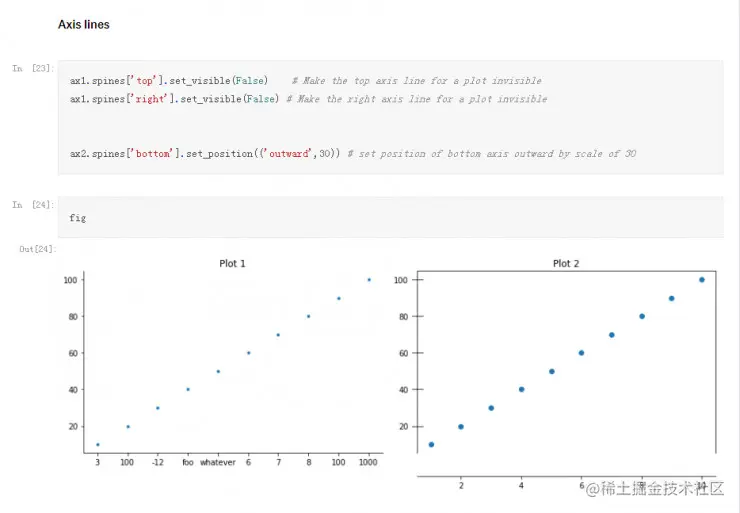Click the "8" x-axis label in Plot 1
Viewport: 740px width, 513px height.
(x=309, y=462)
